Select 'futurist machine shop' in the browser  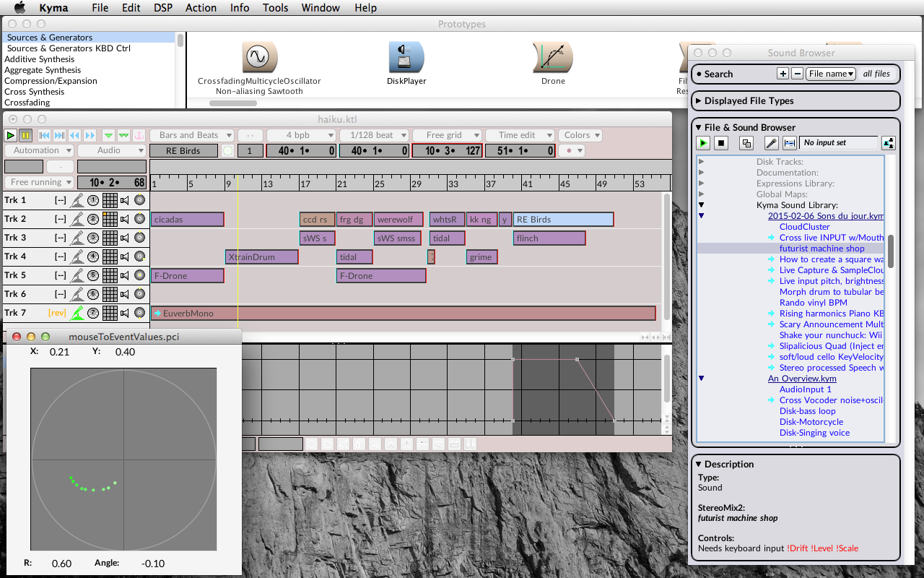point(821,249)
